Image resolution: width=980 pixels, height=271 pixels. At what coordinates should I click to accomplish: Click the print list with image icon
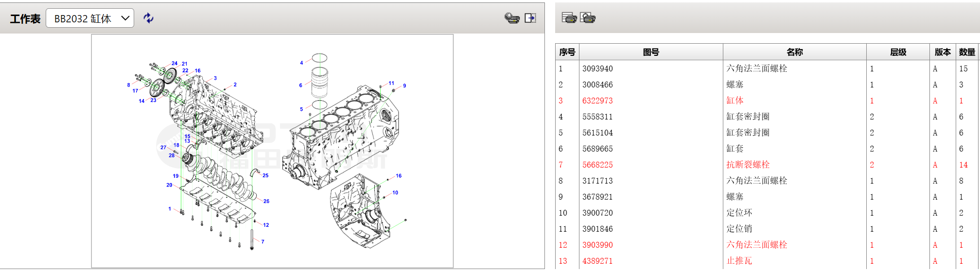pos(588,18)
